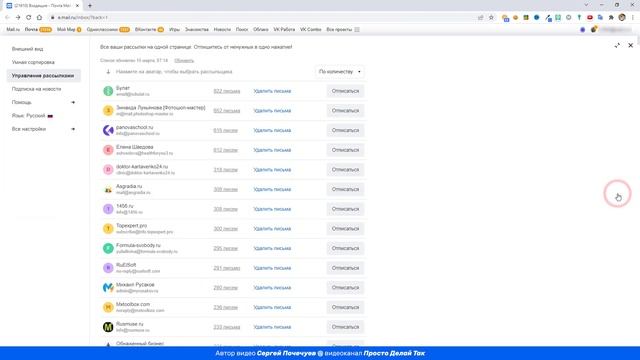Select the RuElSoft sender avatar
Viewport: 640px width, 360px height.
pyautogui.click(x=108, y=268)
